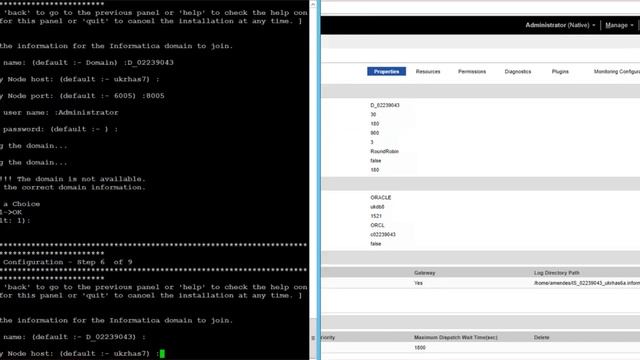Image resolution: width=640 pixels, height=360 pixels.
Task: Click the 'domain is not available' error line
Action: (x=73, y=179)
